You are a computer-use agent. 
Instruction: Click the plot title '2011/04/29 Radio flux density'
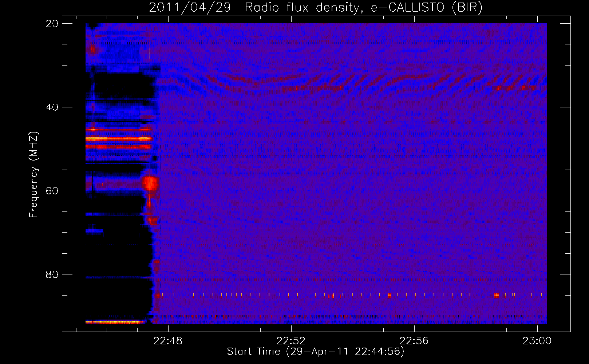254,8
